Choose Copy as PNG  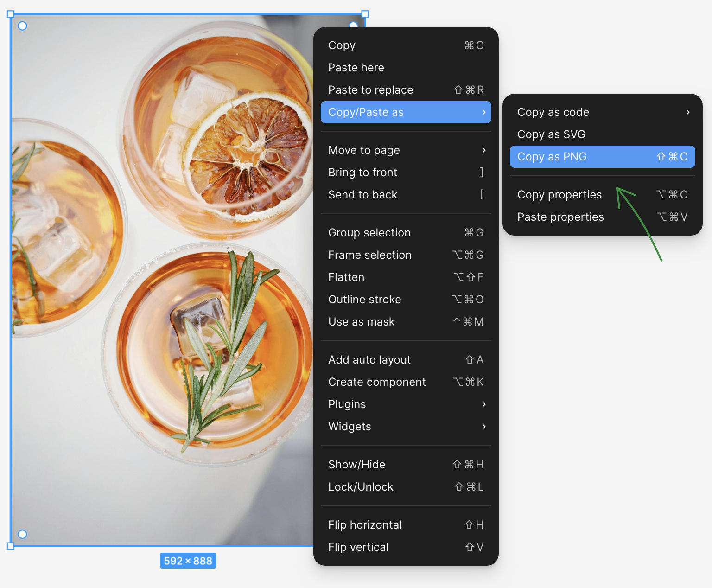pos(602,157)
